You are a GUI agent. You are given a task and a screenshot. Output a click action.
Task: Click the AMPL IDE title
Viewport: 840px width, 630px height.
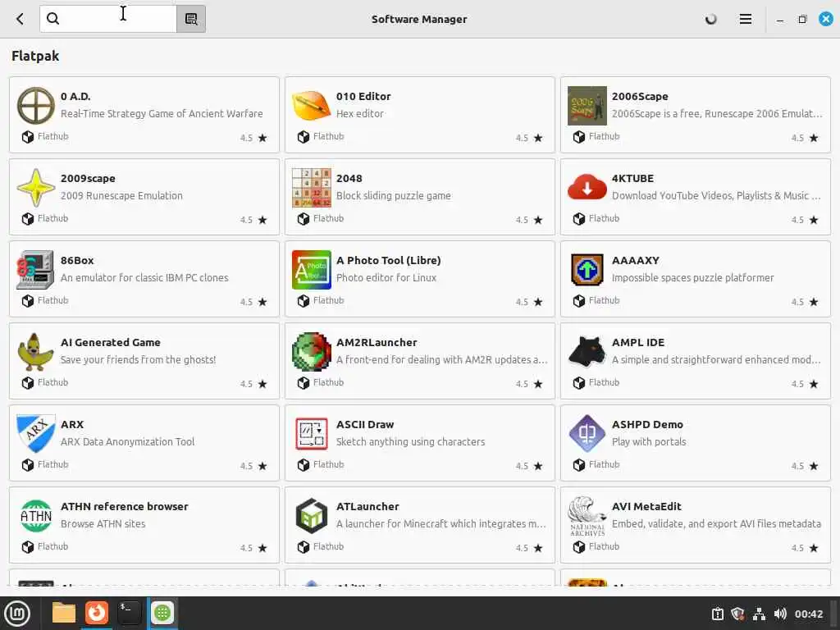click(638, 342)
